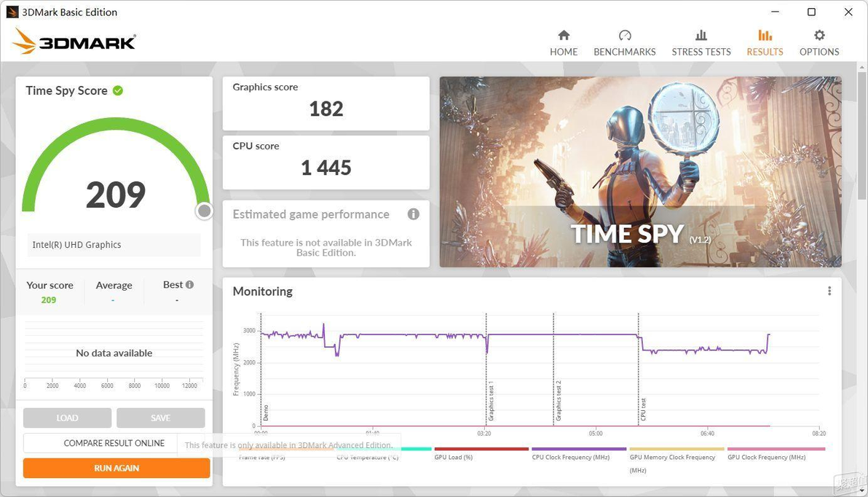The height and width of the screenshot is (497, 868).
Task: Open the Benchmarks tab
Action: [625, 43]
